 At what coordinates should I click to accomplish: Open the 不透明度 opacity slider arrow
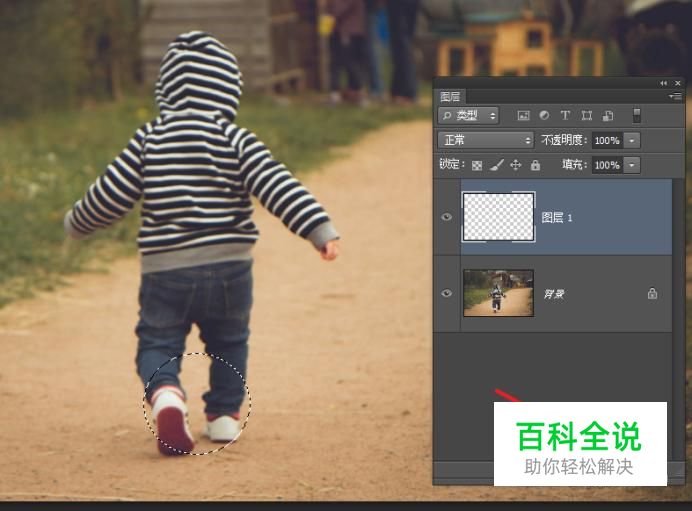point(632,140)
